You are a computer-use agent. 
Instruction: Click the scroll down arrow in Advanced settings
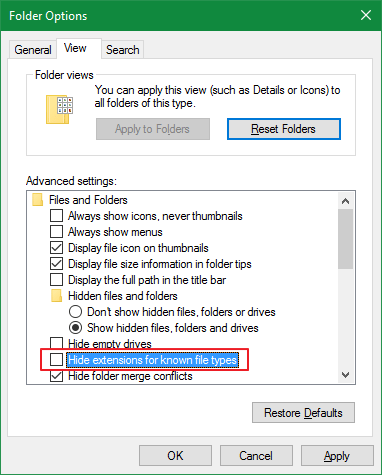[x=345, y=375]
